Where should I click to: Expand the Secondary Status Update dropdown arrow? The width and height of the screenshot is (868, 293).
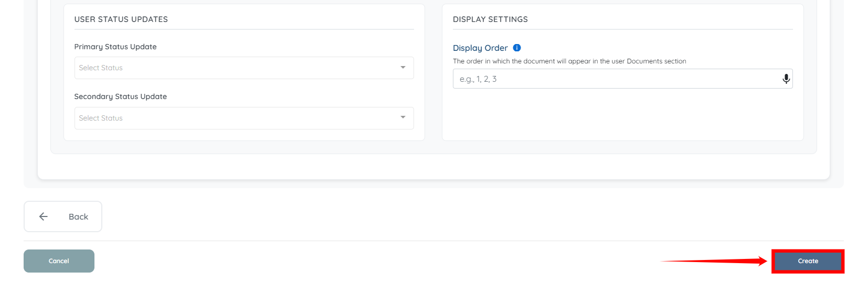pos(403,117)
